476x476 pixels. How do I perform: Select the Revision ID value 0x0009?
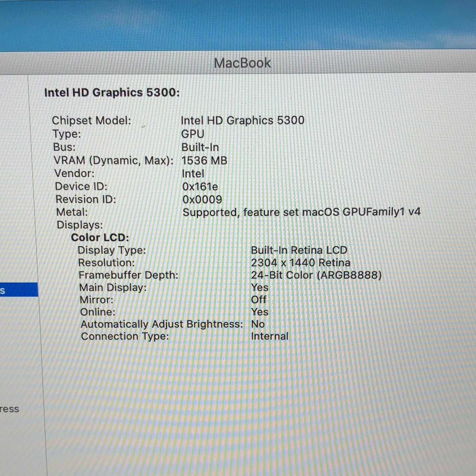pyautogui.click(x=202, y=200)
